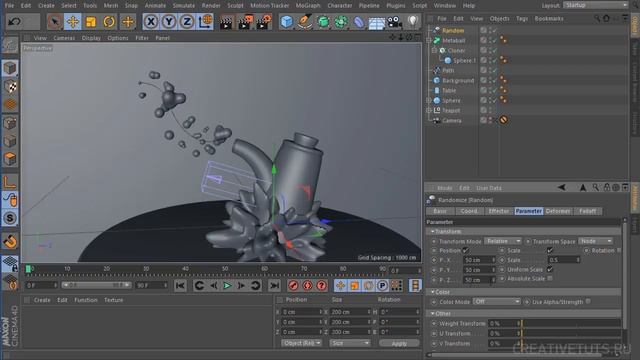Toggle the snap S icon

pos(10,218)
